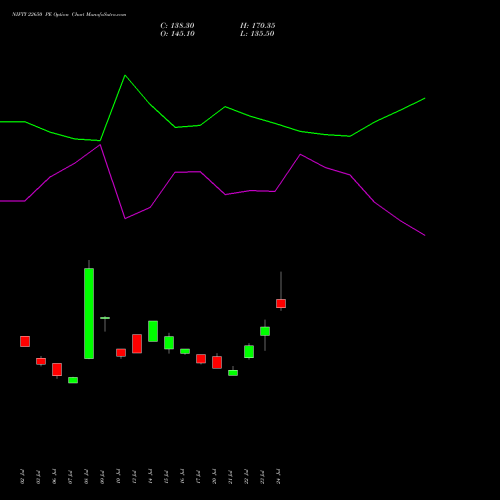500x500 pixels.
Task: Select the first red candle at chart's left
Action: (x=25, y=341)
